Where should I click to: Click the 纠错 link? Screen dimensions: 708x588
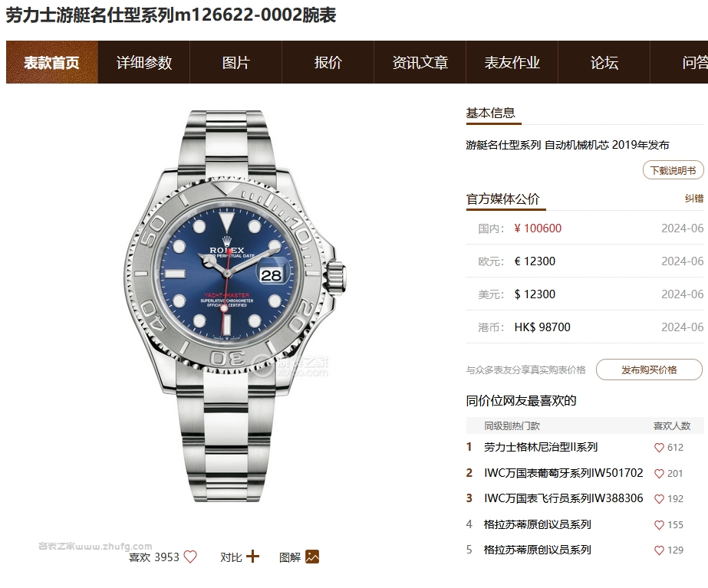tap(694, 198)
